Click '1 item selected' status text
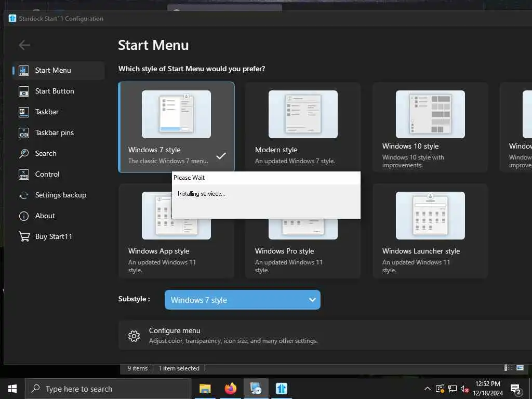 179,368
